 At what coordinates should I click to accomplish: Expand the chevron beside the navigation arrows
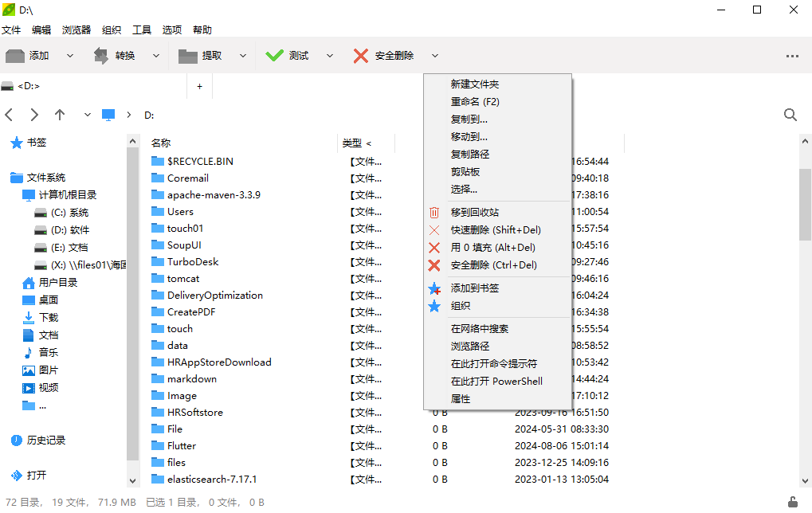coord(87,115)
